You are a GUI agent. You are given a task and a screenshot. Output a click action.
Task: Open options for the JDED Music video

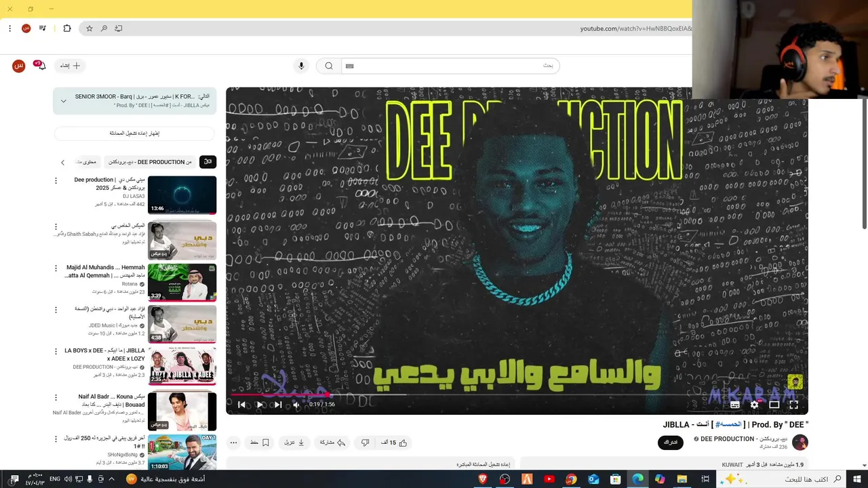pyautogui.click(x=56, y=310)
